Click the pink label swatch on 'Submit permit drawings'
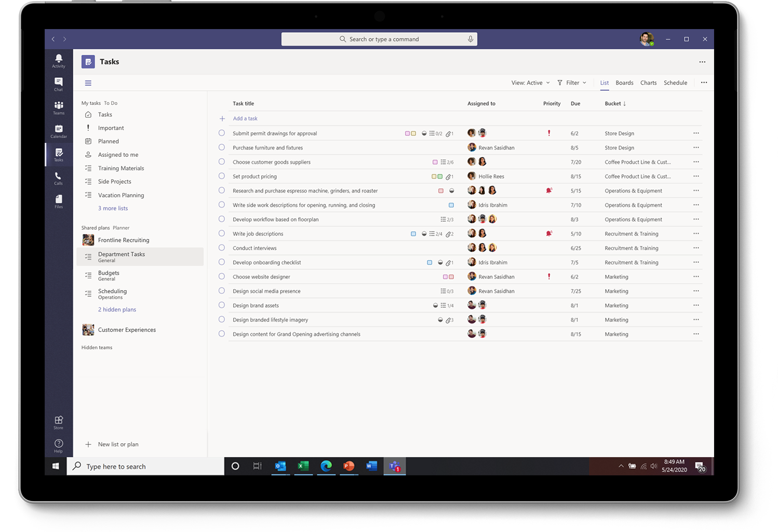778x532 pixels. coord(407,133)
